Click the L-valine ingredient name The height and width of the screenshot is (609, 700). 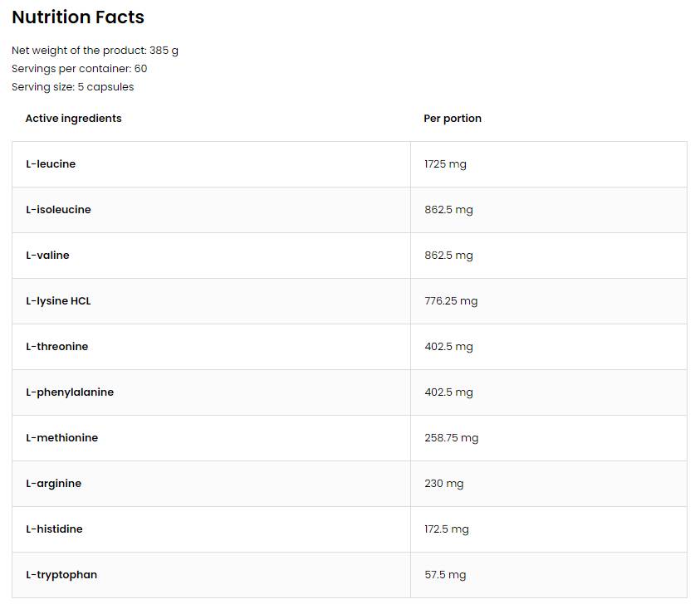tap(47, 256)
